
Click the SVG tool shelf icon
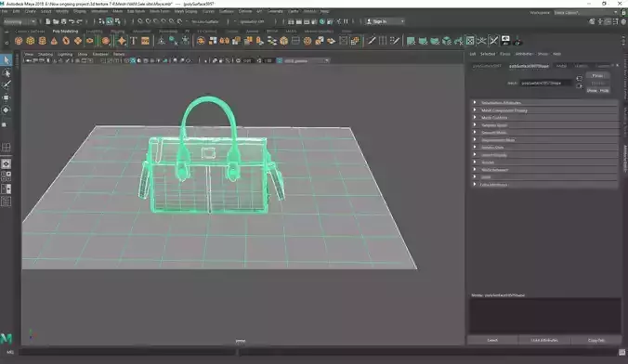[x=145, y=41]
